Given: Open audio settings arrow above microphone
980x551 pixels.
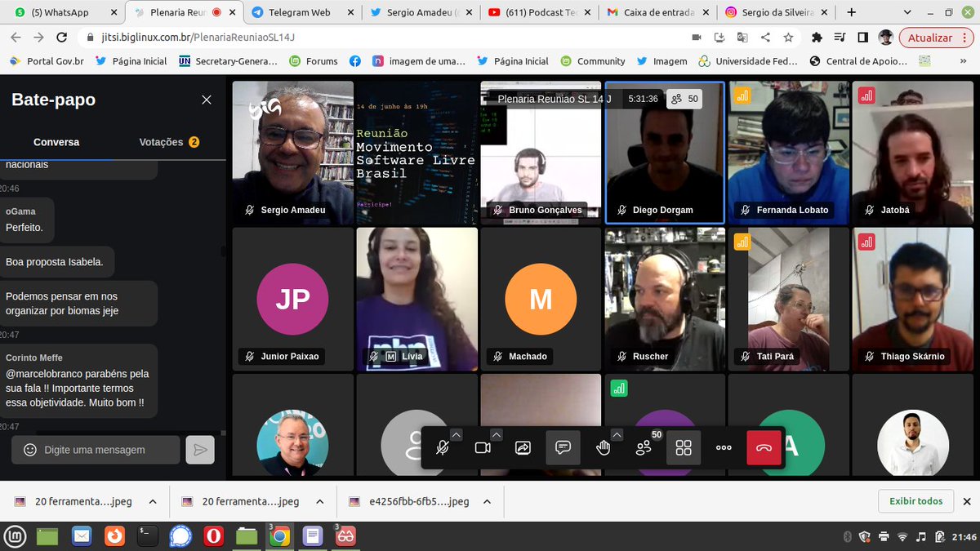Looking at the screenshot, I should (456, 435).
